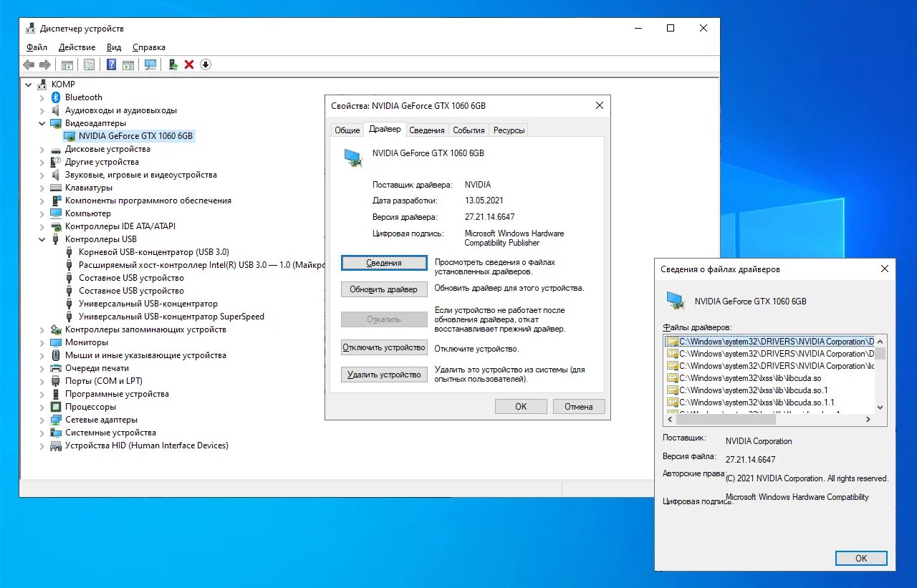The height and width of the screenshot is (588, 917).
Task: Collapse the Контроллеры USB category chevron
Action: click(x=42, y=239)
